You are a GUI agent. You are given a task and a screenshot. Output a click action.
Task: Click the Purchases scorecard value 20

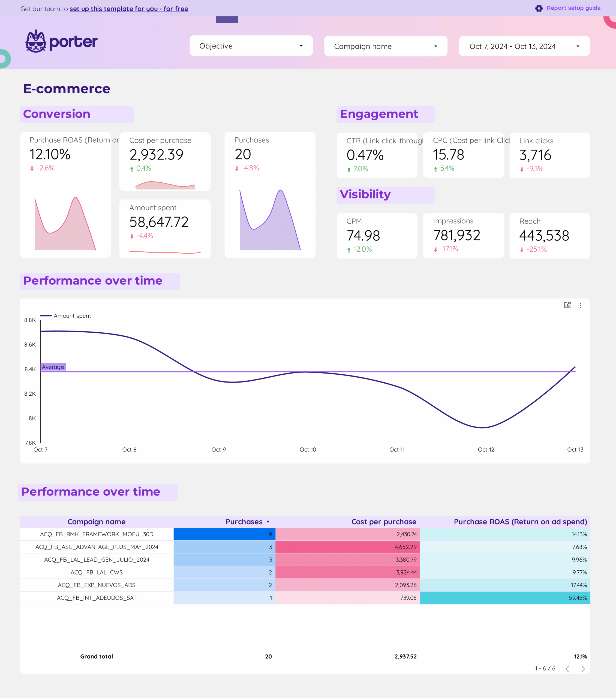pos(243,154)
